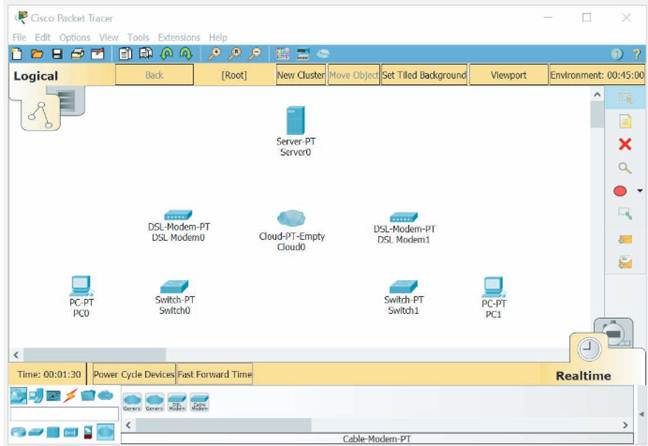648x446 pixels.
Task: Select the Components category icon
Action: 53,396
